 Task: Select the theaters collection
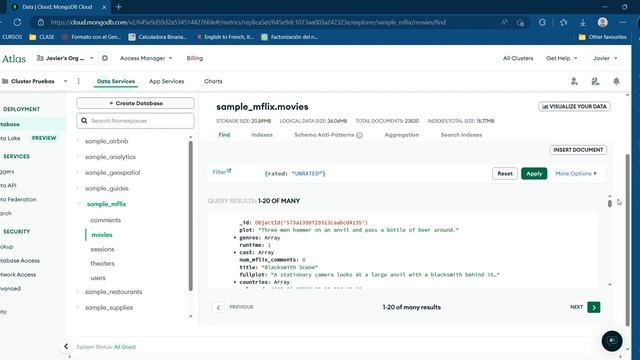tap(102, 264)
